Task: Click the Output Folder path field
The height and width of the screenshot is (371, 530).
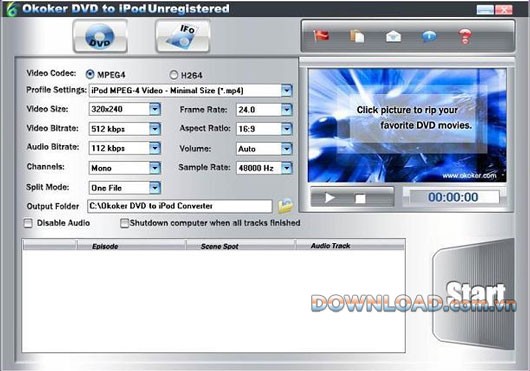Action: point(180,206)
